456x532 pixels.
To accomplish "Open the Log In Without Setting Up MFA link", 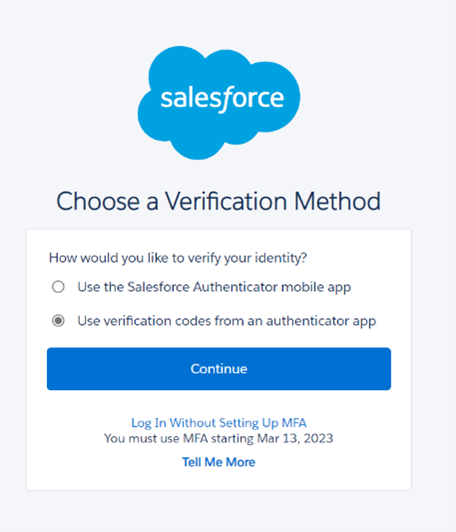I will pyautogui.click(x=219, y=423).
